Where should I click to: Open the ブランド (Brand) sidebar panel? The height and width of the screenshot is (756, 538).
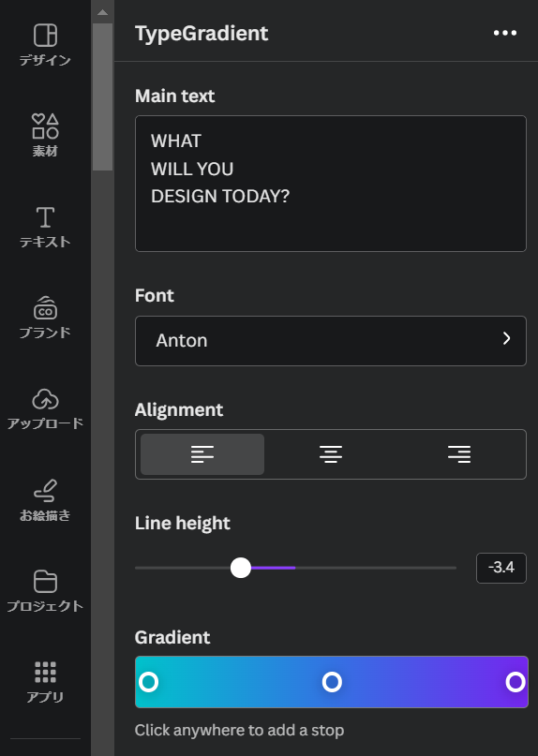click(45, 318)
